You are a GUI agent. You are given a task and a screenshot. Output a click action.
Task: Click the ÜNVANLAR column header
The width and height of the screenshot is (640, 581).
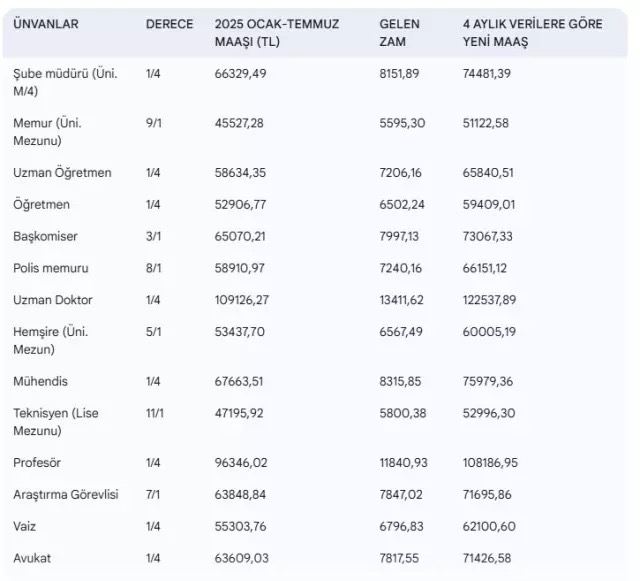point(46,24)
